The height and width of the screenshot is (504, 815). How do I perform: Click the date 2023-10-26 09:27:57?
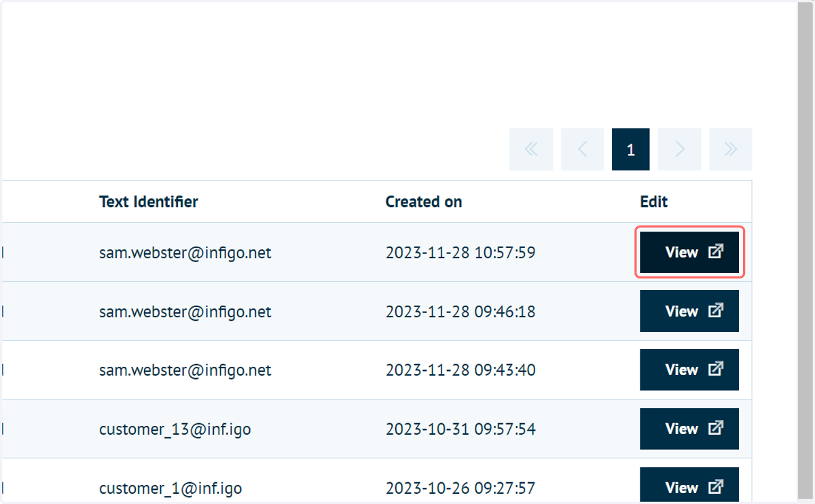click(460, 488)
